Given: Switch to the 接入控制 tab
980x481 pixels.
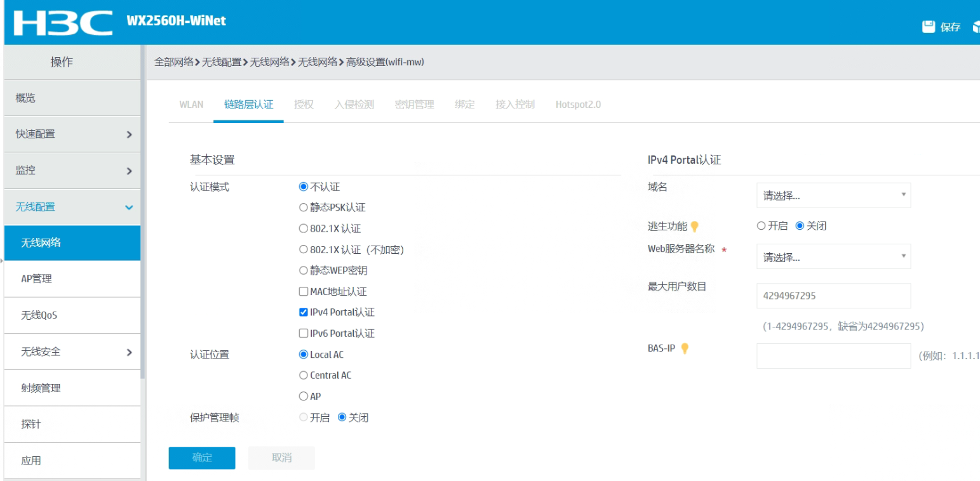Looking at the screenshot, I should click(x=515, y=104).
